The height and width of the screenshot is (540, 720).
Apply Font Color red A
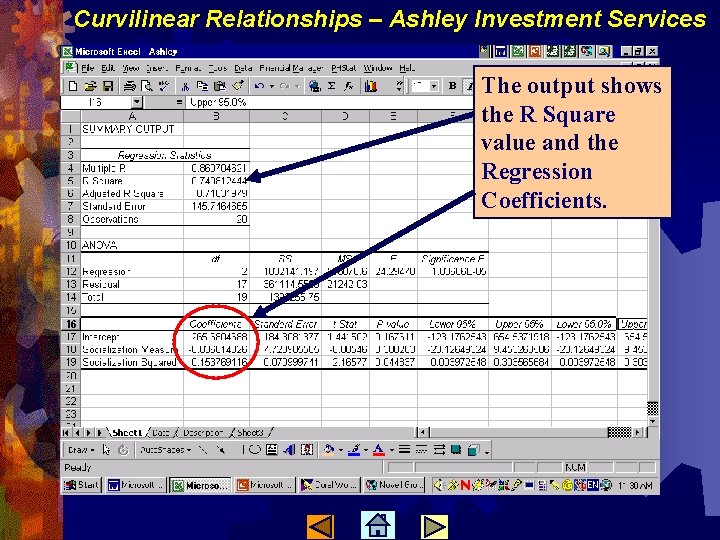point(378,450)
